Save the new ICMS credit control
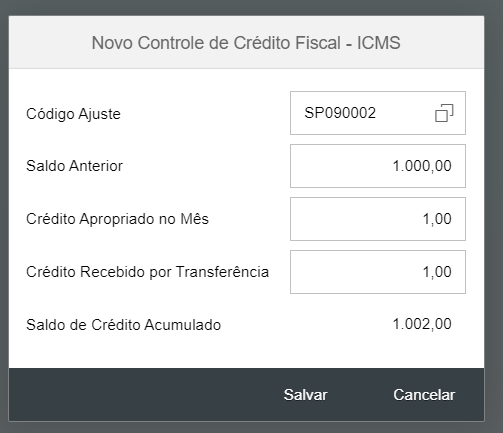The image size is (503, 433). [305, 395]
